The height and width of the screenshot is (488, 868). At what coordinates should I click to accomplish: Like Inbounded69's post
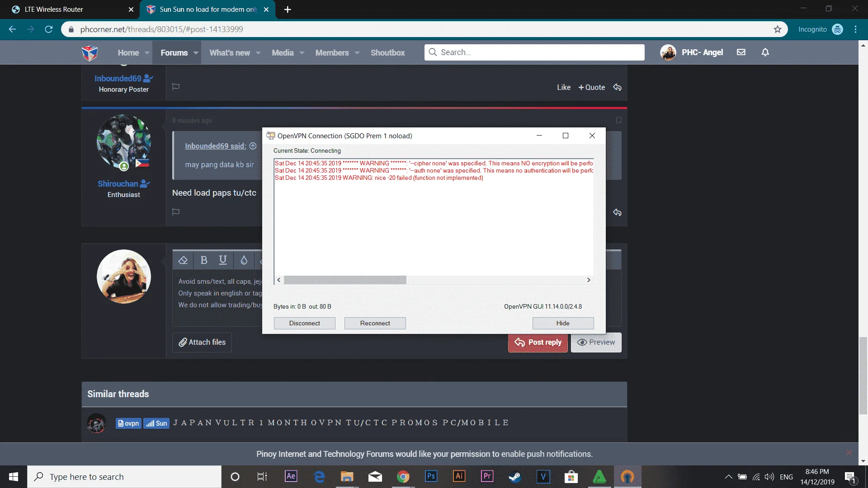(x=563, y=87)
